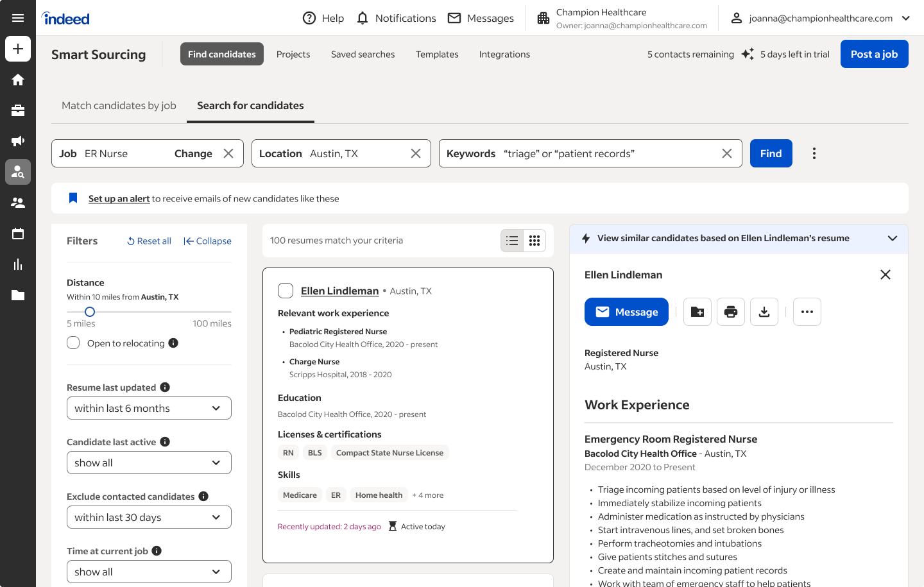
Task: Click the Location input field
Action: (341, 153)
